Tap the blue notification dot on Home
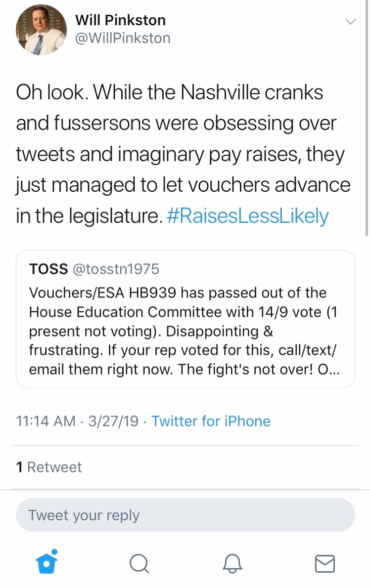Viewport: 370px width, 588px height. tap(54, 552)
